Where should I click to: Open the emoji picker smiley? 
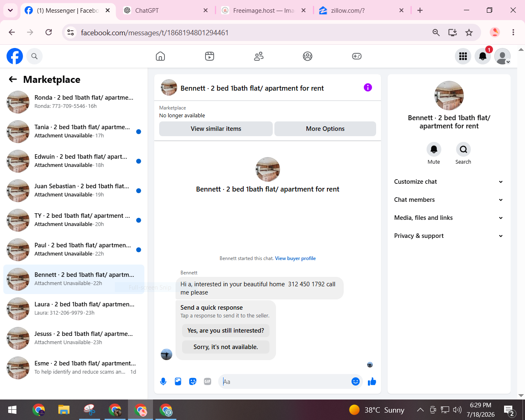[356, 381]
